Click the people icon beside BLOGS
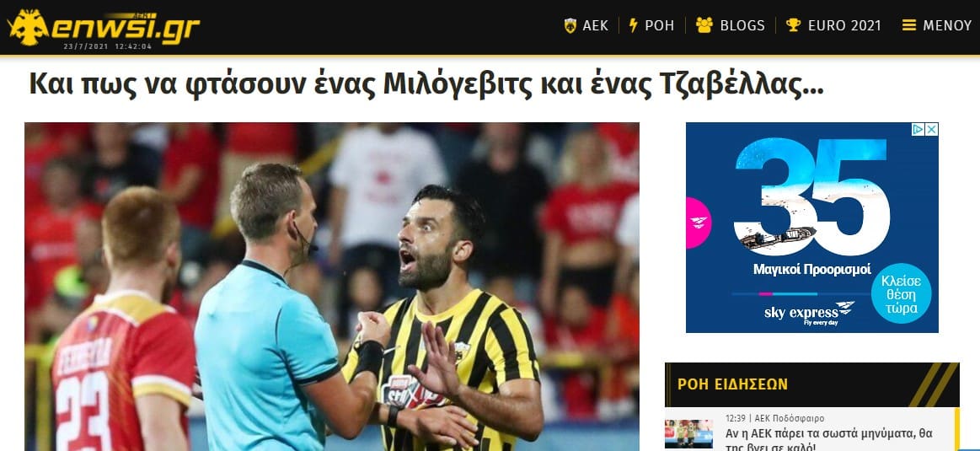This screenshot has height=451, width=980. pyautogui.click(x=704, y=25)
